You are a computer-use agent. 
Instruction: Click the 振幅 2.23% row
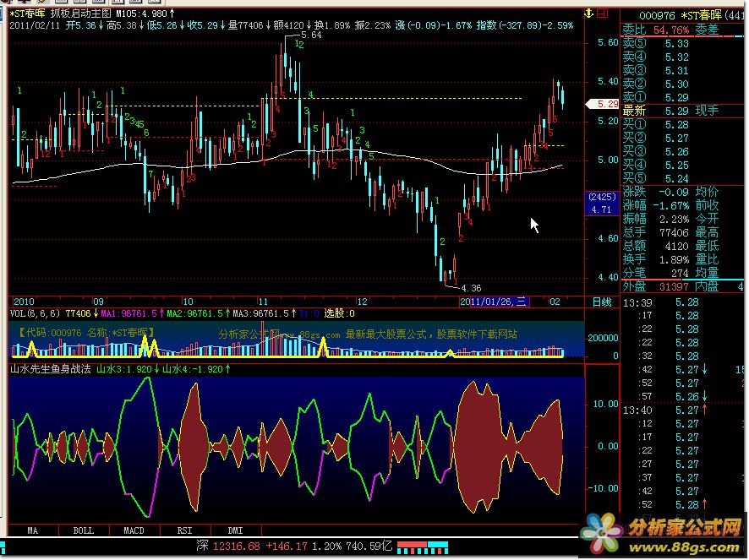(656, 219)
